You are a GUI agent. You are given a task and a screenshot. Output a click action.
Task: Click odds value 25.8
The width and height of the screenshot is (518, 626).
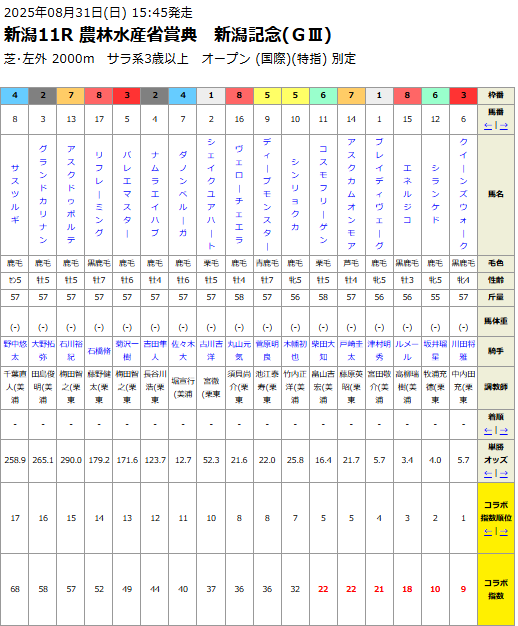295,460
